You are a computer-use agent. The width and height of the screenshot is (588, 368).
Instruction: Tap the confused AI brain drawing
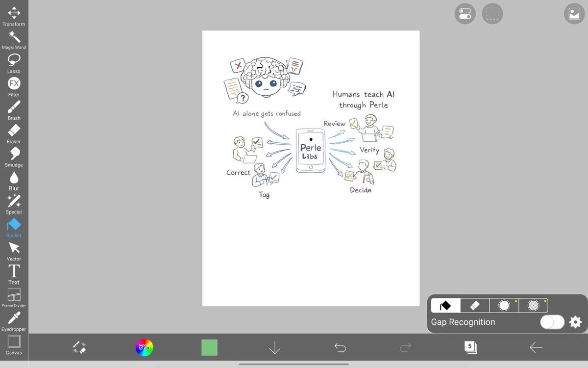tap(266, 79)
